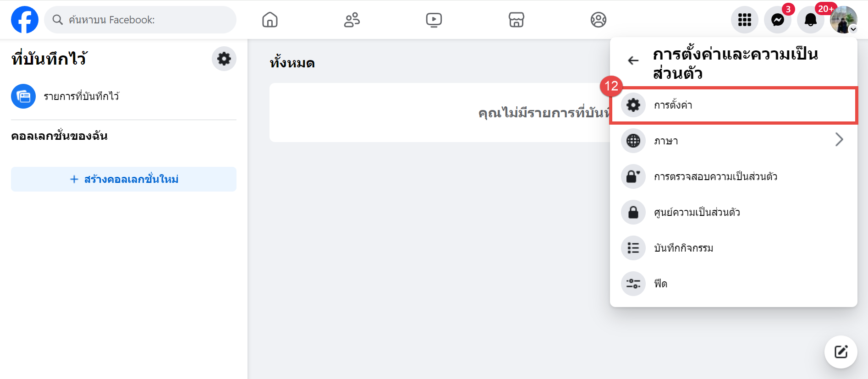868x379 pixels.
Task: Open the grid menu icon
Action: coord(745,20)
